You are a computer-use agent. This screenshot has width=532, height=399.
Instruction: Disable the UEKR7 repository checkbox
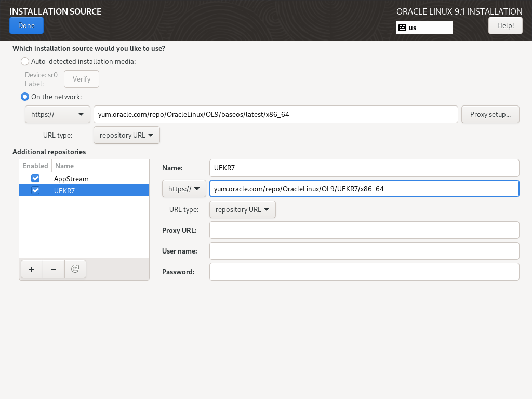click(x=35, y=190)
